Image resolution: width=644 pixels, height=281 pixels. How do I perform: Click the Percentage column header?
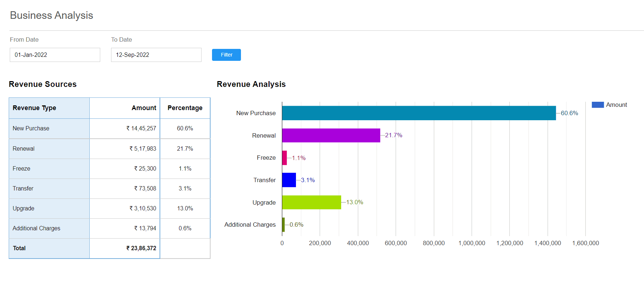click(185, 108)
